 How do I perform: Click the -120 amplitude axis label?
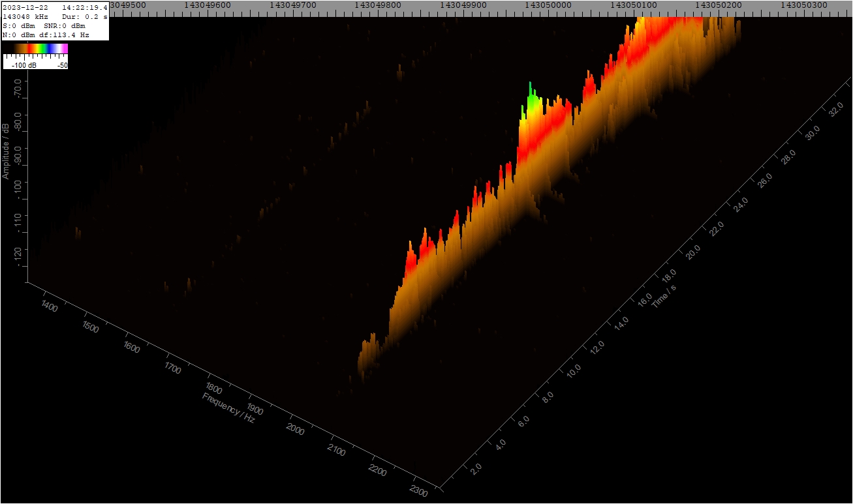[18, 257]
